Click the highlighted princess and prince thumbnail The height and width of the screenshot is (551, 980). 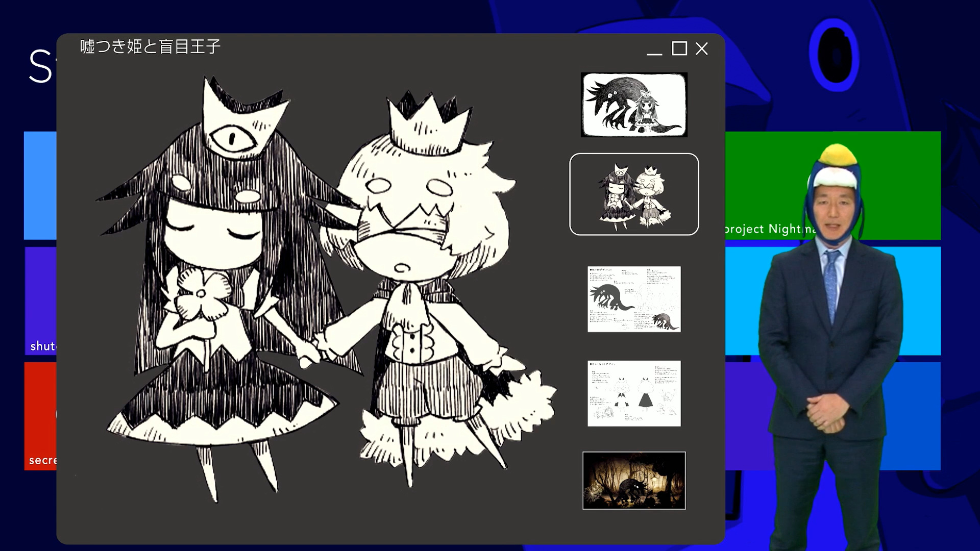[x=634, y=194]
